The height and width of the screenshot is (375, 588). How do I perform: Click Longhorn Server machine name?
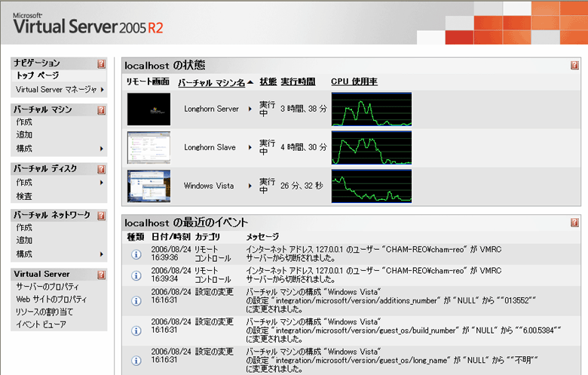pos(211,109)
